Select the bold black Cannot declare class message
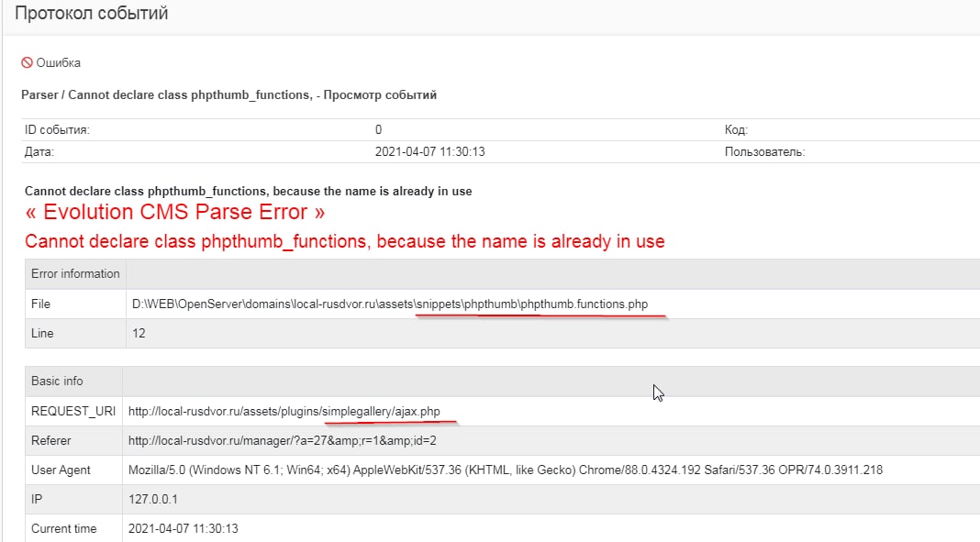The height and width of the screenshot is (542, 980). pyautogui.click(x=248, y=191)
